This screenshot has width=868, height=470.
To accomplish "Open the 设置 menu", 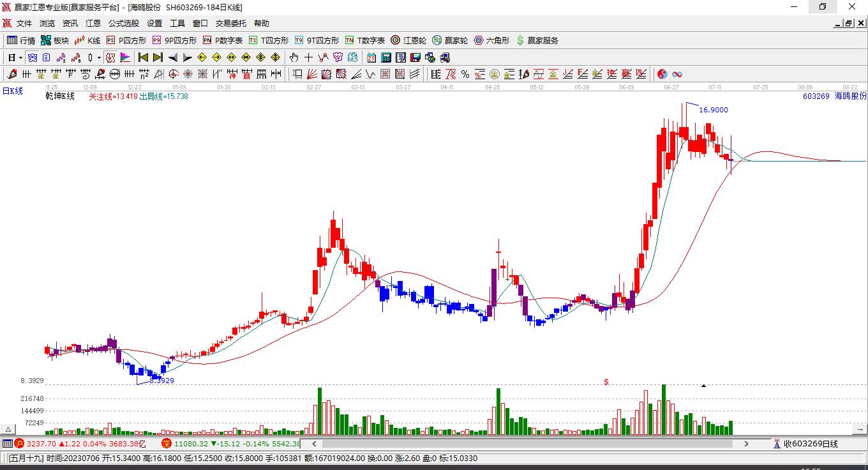I will click(154, 23).
